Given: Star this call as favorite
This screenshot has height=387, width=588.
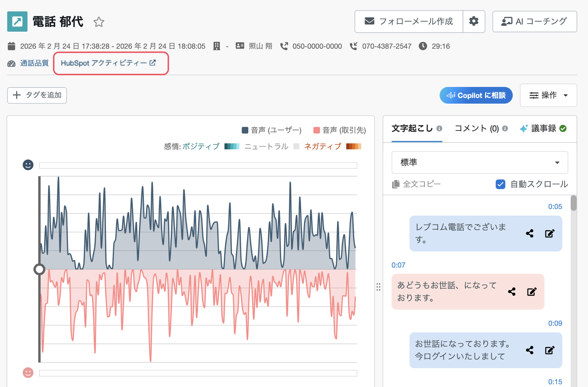Looking at the screenshot, I should [x=99, y=22].
